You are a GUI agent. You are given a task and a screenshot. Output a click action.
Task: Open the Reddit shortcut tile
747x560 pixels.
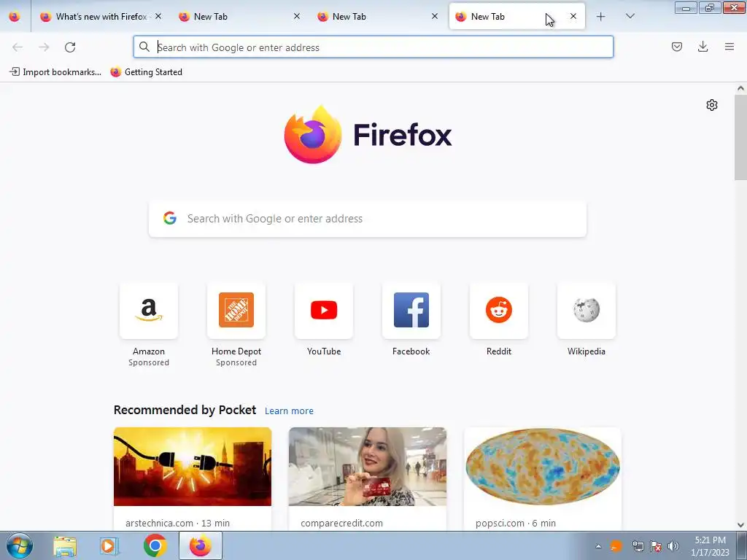point(499,311)
